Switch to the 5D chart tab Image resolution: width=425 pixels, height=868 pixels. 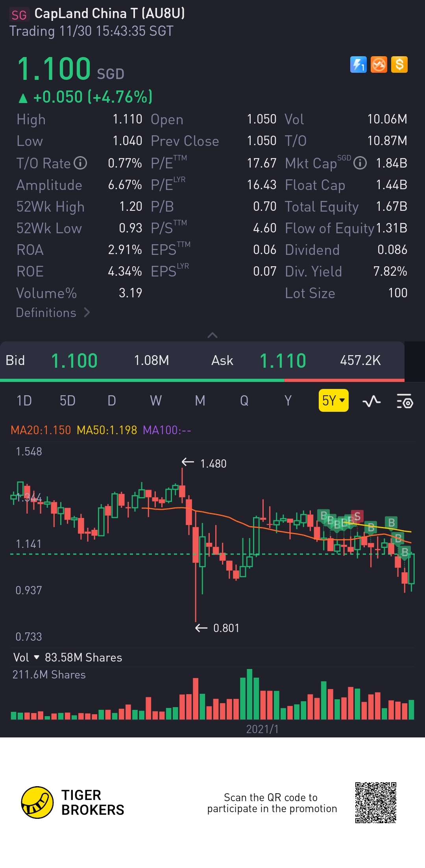(x=68, y=401)
